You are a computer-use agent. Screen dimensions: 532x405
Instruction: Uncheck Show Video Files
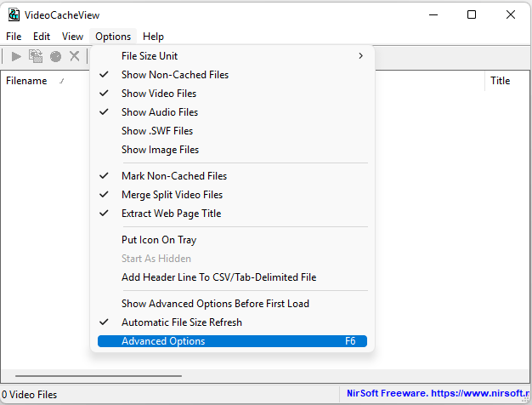(232, 94)
